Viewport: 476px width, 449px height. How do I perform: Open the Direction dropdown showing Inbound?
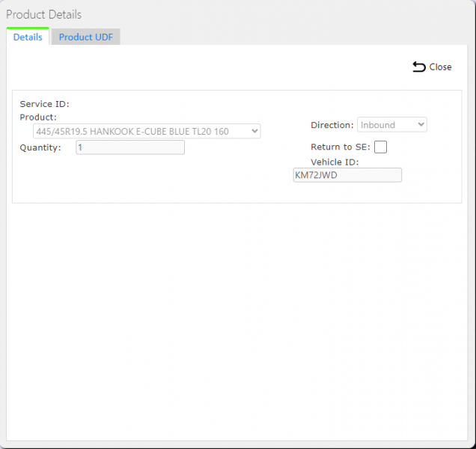coord(392,125)
